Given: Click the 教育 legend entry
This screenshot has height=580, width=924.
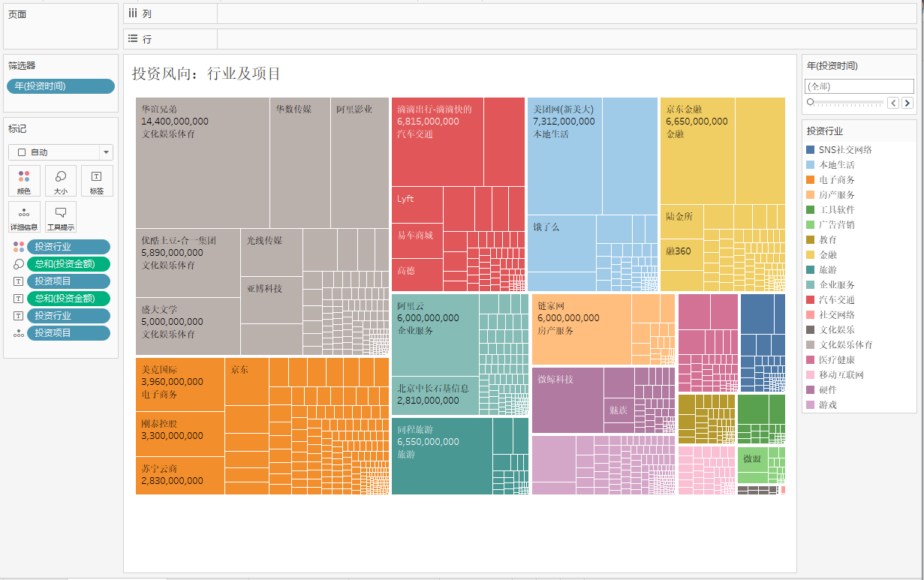Looking at the screenshot, I should pos(827,240).
